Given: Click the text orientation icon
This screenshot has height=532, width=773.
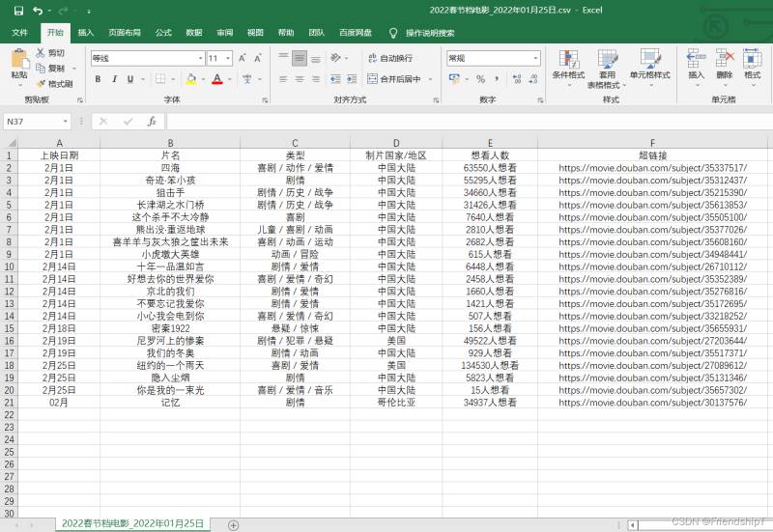Looking at the screenshot, I should click(335, 58).
